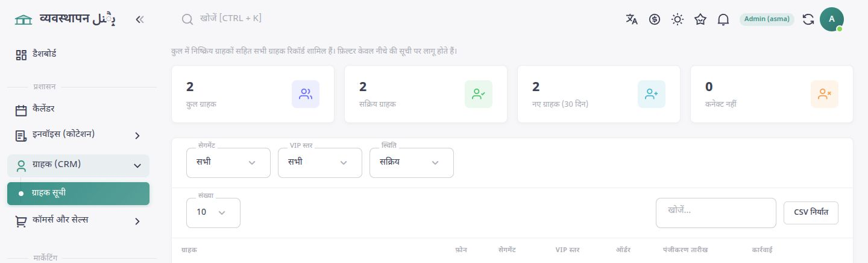This screenshot has width=868, height=263.
Task: Open the user avatar A menu
Action: click(x=832, y=19)
